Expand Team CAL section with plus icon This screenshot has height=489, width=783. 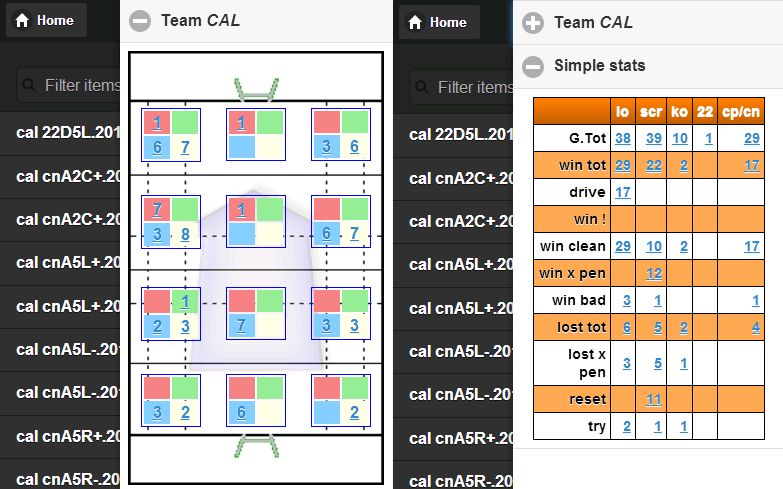(x=533, y=23)
